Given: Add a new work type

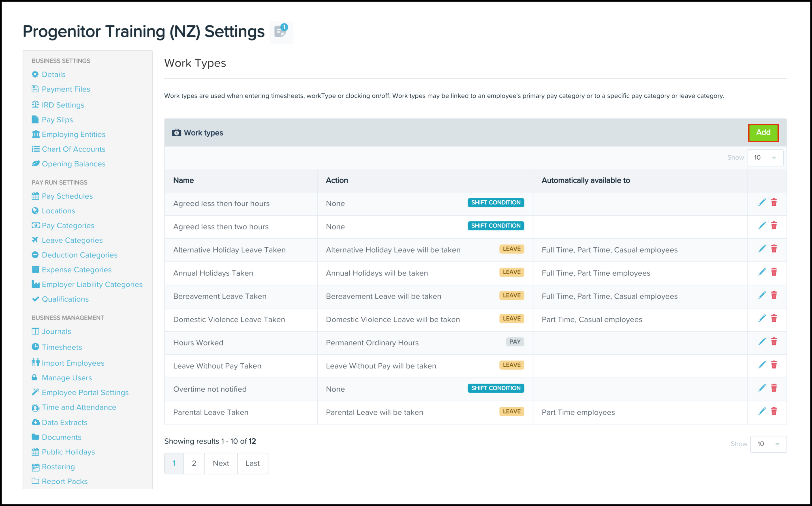Looking at the screenshot, I should (763, 132).
